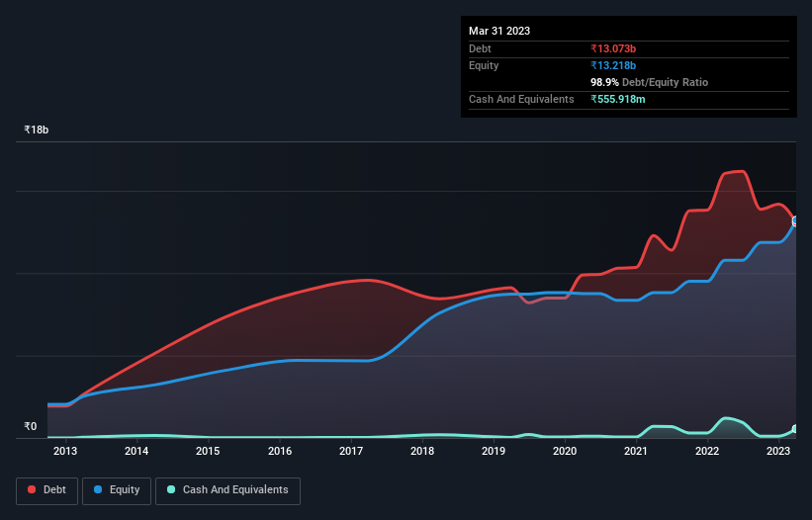Click the red Debt legend dot
Viewport: 812px width, 520px height.
pyautogui.click(x=32, y=489)
